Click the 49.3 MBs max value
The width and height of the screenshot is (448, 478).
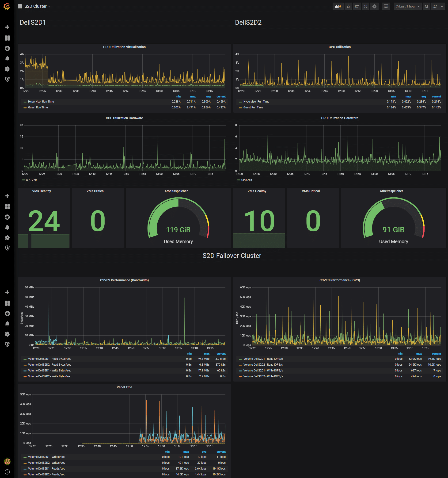coord(203,359)
